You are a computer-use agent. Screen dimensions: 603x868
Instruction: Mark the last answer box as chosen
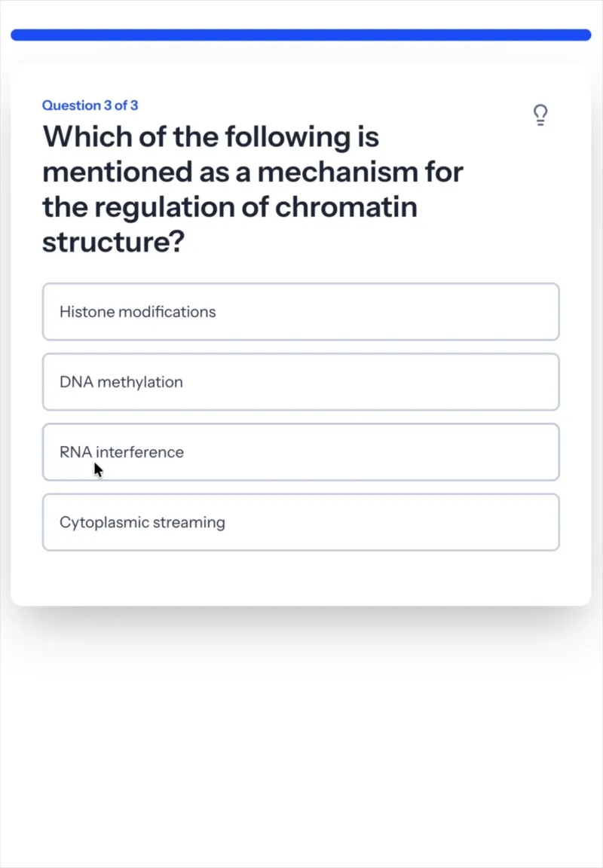[x=301, y=522]
